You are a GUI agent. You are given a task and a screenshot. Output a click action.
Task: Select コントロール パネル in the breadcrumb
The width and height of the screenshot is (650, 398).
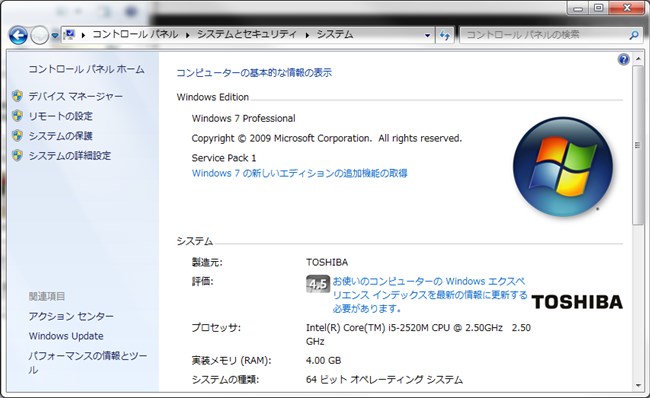135,34
